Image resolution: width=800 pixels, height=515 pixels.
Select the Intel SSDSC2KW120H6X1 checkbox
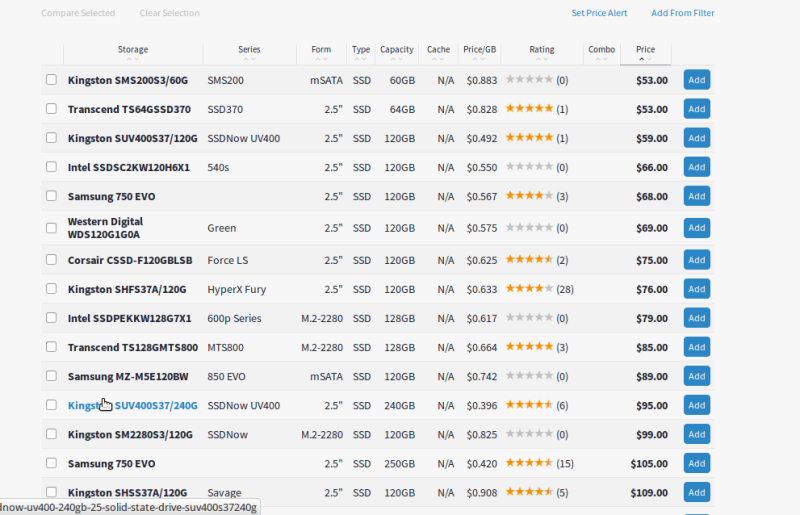click(51, 167)
